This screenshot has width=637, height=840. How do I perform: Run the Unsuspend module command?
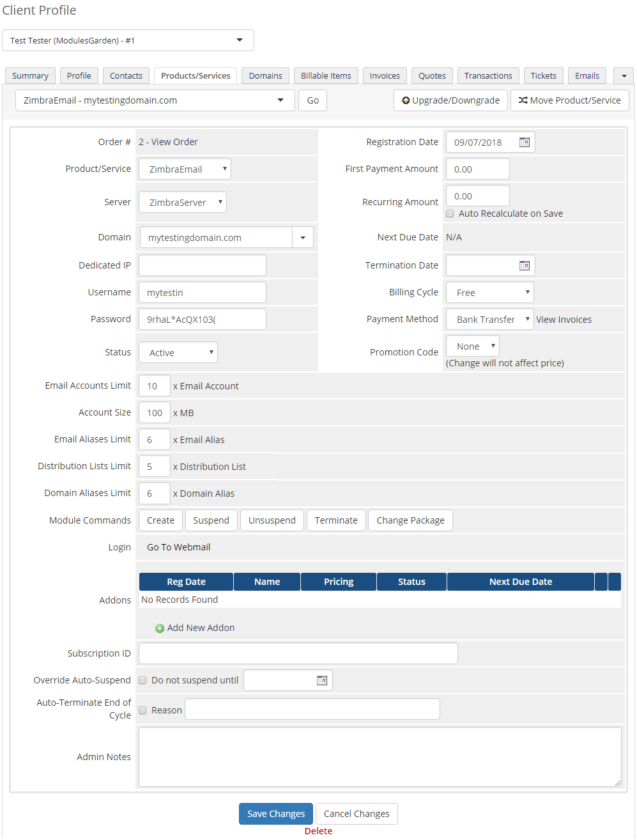coord(272,520)
